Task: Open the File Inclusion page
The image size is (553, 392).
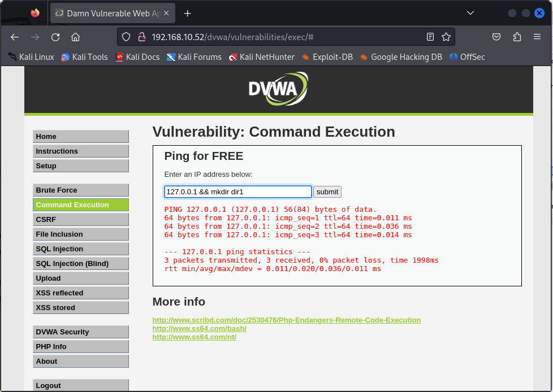Action: (81, 234)
